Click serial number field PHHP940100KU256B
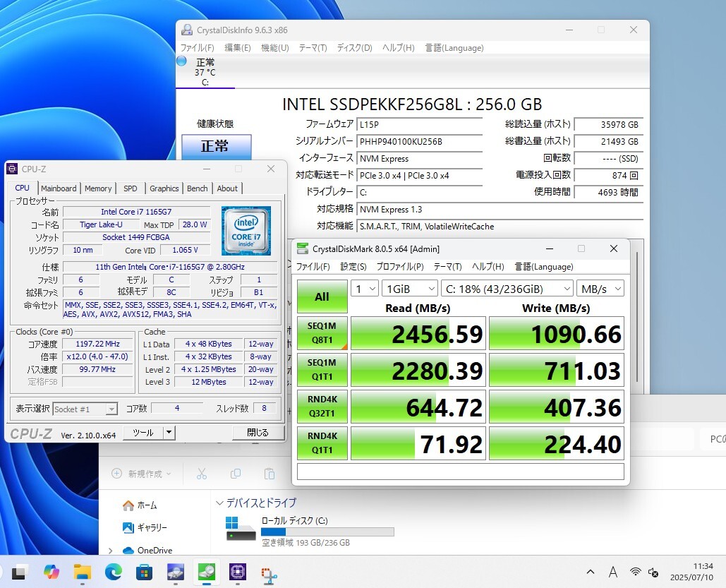This screenshot has height=588, width=726. click(x=420, y=142)
